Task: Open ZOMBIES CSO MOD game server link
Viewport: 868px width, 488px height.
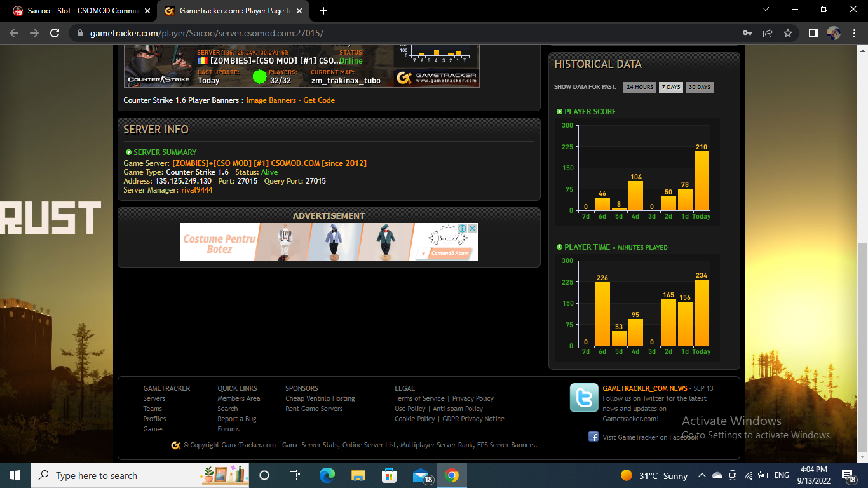Action: coord(269,163)
